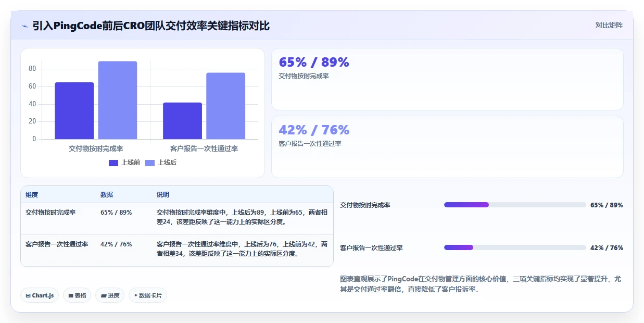The image size is (644, 323).
Task: Click the 上线前 bar for 客户报告一次性通过率
Action: 182,121
